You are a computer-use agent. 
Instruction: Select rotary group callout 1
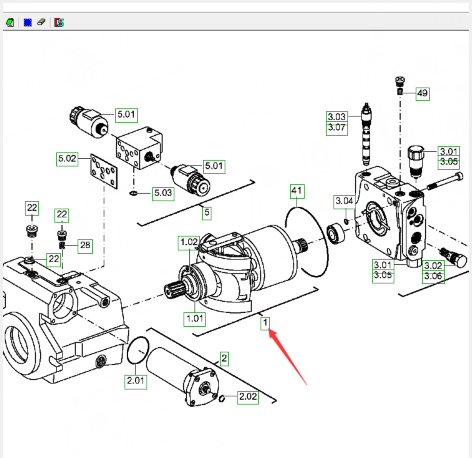tap(265, 323)
